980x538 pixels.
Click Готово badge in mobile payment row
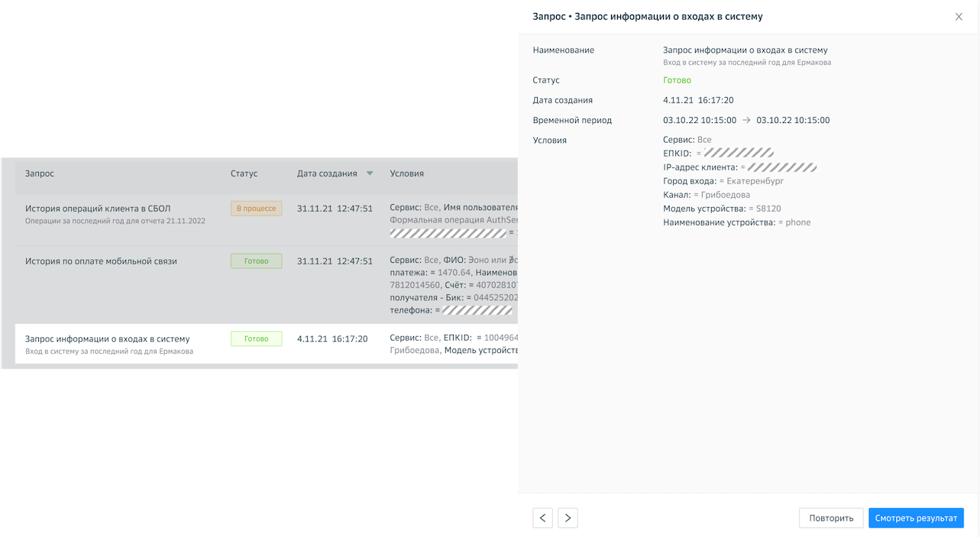point(256,261)
